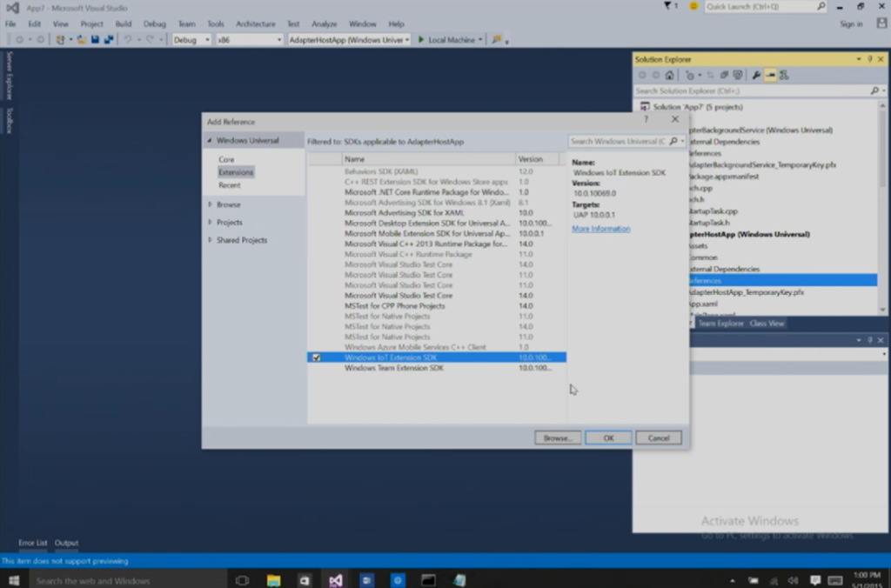891x588 pixels.
Task: Select Windows Azure Mobile Services C++ Client row
Action: point(437,347)
